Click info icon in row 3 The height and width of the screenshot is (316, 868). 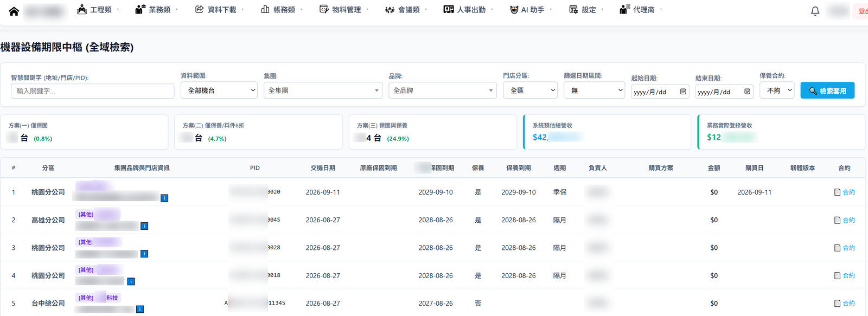coord(144,254)
